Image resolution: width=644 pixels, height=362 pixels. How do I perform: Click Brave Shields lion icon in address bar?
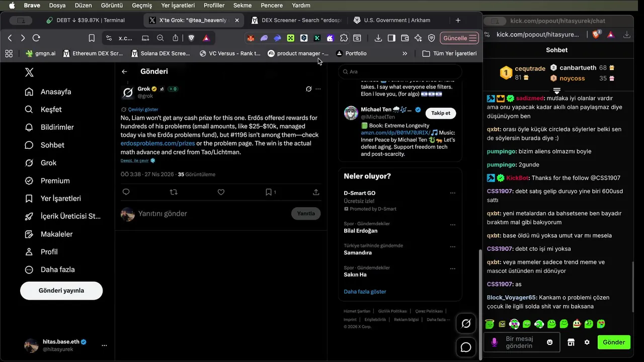click(x=191, y=38)
